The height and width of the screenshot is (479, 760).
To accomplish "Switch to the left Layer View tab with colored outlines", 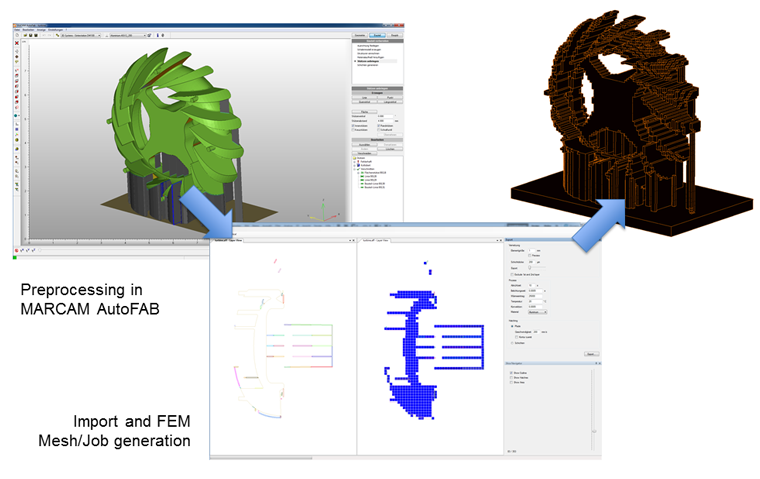I will pyautogui.click(x=228, y=240).
